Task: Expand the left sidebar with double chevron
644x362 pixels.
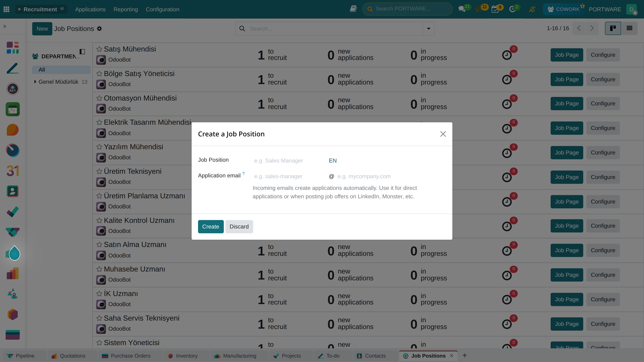Action: click(5, 26)
